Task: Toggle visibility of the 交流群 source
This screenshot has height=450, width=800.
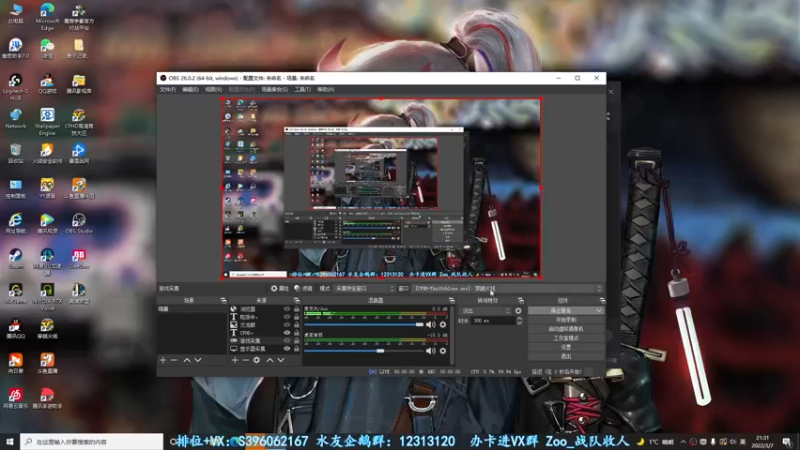Action: (x=287, y=325)
